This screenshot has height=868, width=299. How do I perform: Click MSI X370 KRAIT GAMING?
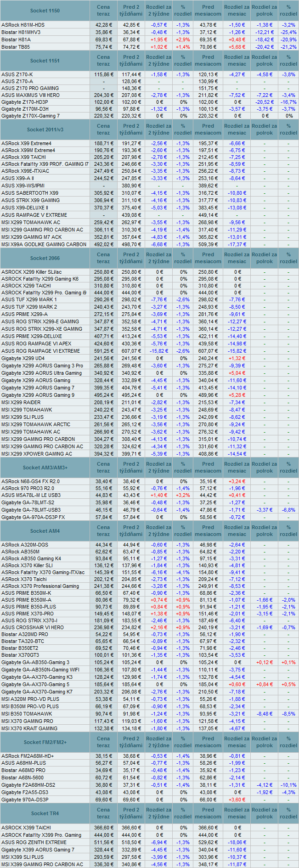coord(29,728)
